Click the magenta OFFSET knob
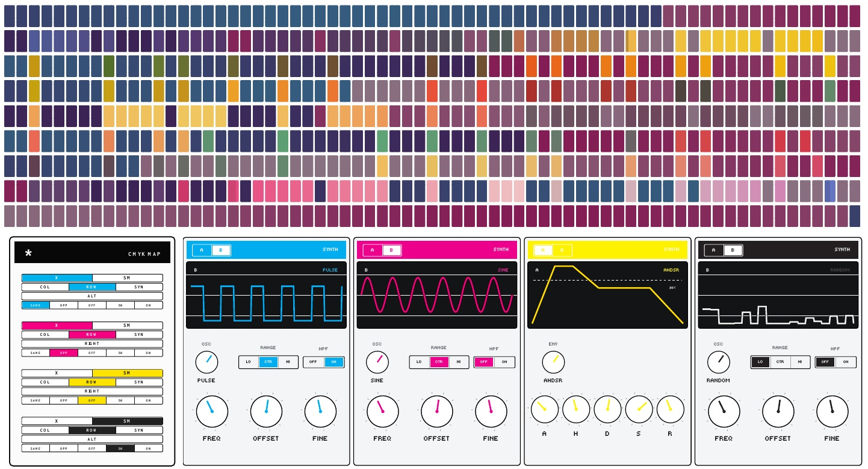This screenshot has width=868, height=469. [436, 412]
